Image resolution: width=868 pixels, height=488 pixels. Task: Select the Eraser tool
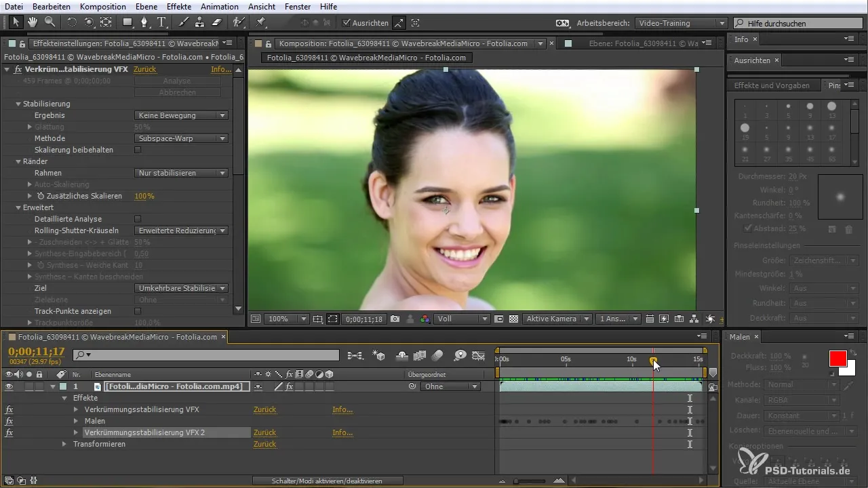click(x=216, y=22)
